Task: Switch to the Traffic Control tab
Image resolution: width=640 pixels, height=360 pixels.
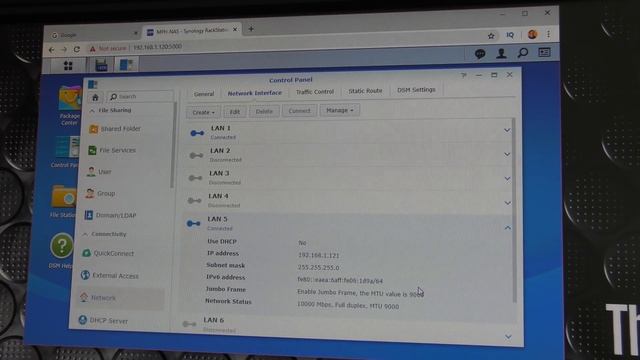Action: 315,92
